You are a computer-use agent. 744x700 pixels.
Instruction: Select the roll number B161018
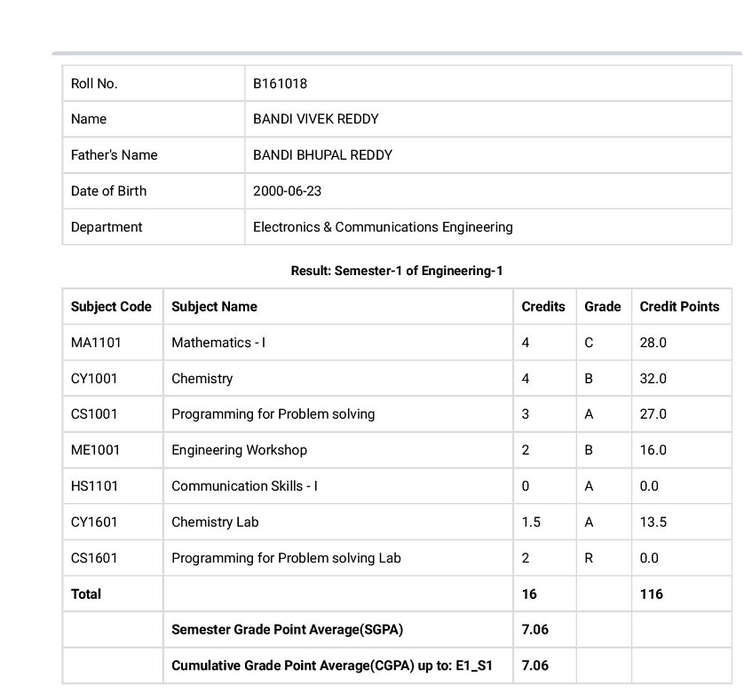click(x=280, y=83)
